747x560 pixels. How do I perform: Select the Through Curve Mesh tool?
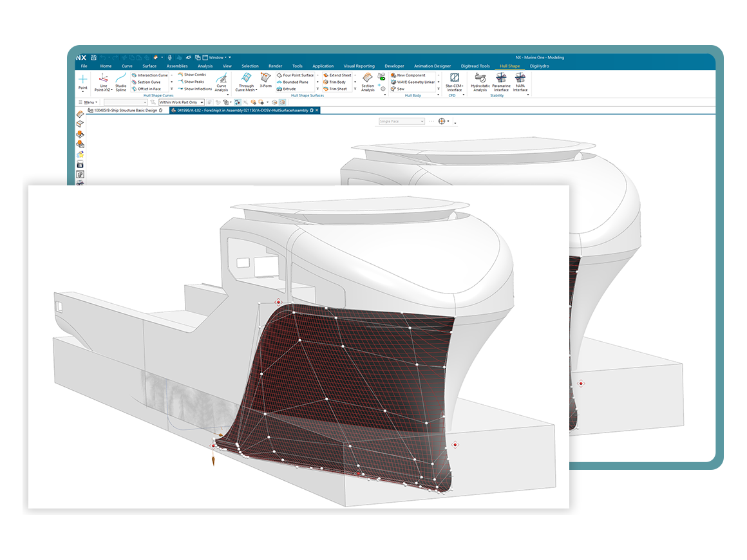point(246,82)
